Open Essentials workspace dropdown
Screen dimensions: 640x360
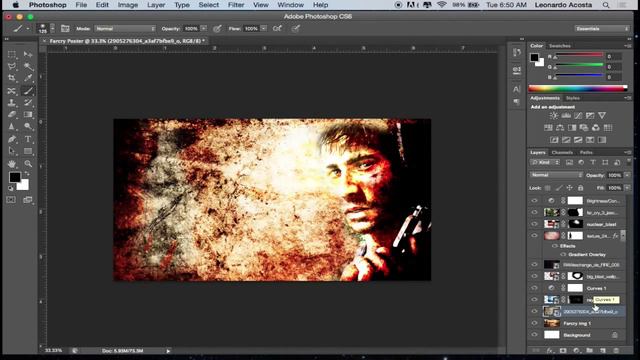[602, 29]
